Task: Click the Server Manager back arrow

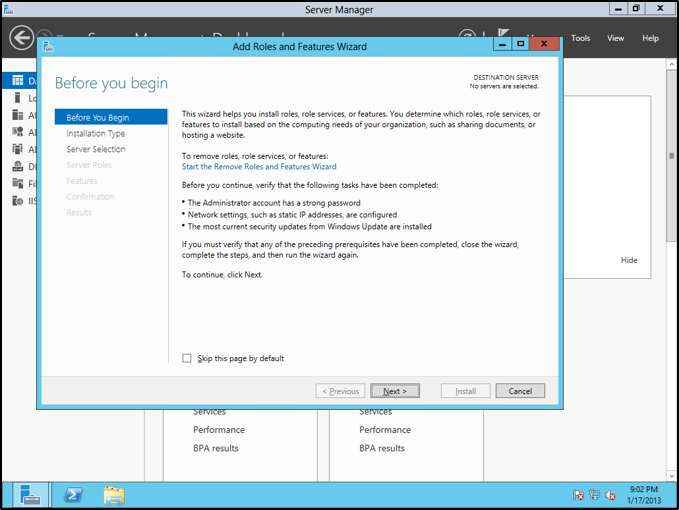Action: coord(21,38)
